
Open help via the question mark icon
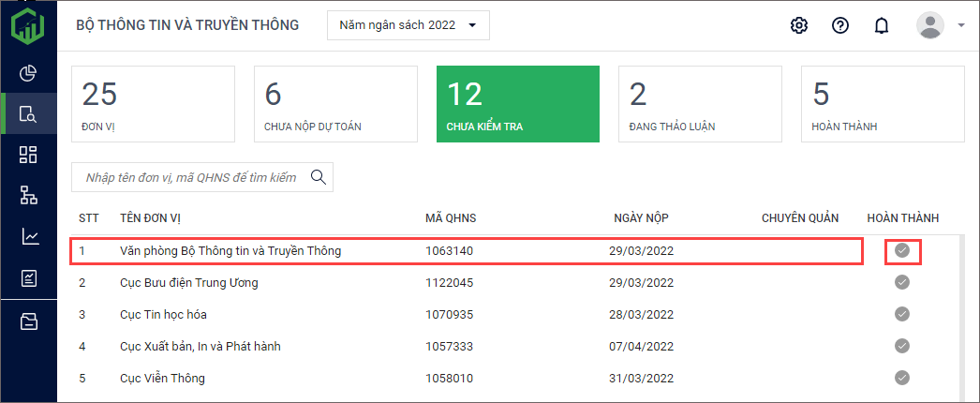click(840, 25)
